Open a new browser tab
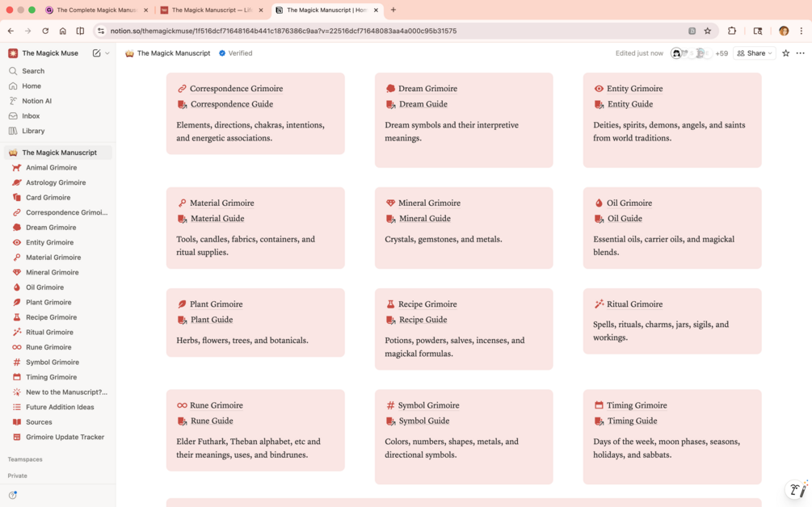The image size is (812, 507). pyautogui.click(x=393, y=10)
